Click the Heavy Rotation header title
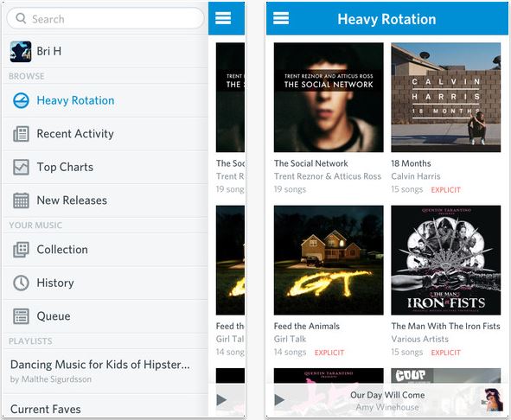The height and width of the screenshot is (420, 511). (x=386, y=19)
